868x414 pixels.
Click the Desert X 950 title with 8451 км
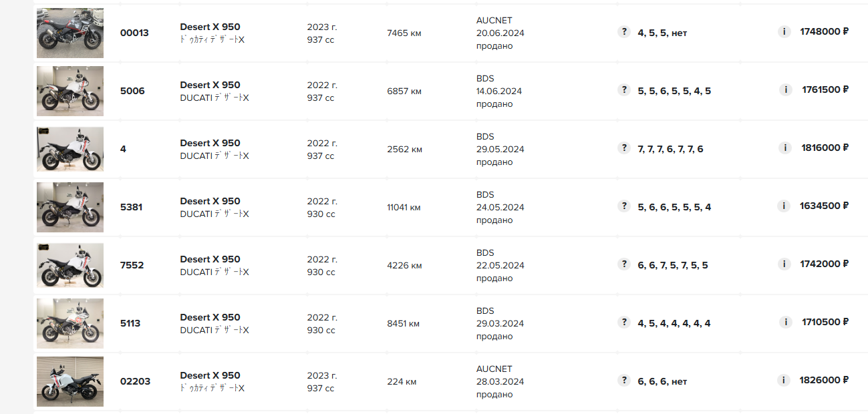coord(210,317)
